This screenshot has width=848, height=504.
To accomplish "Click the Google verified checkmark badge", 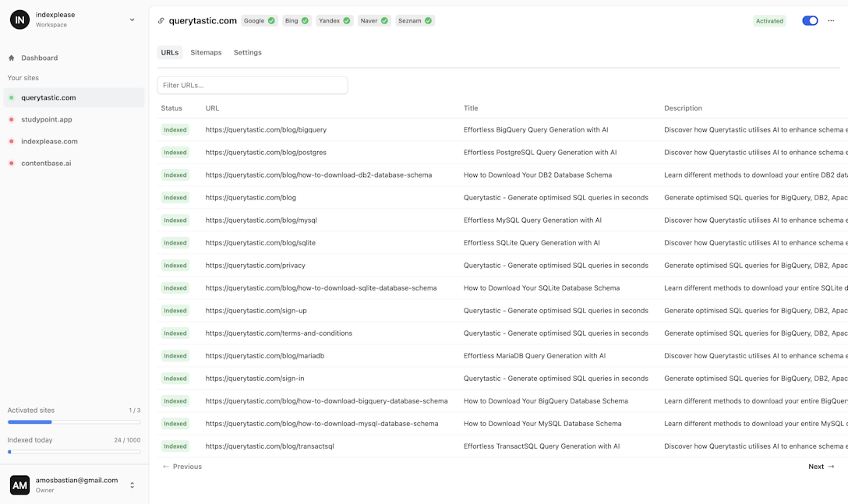I will tap(270, 21).
